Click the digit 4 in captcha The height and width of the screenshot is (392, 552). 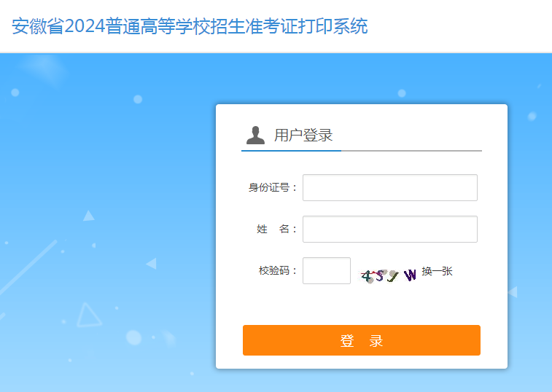tap(367, 277)
